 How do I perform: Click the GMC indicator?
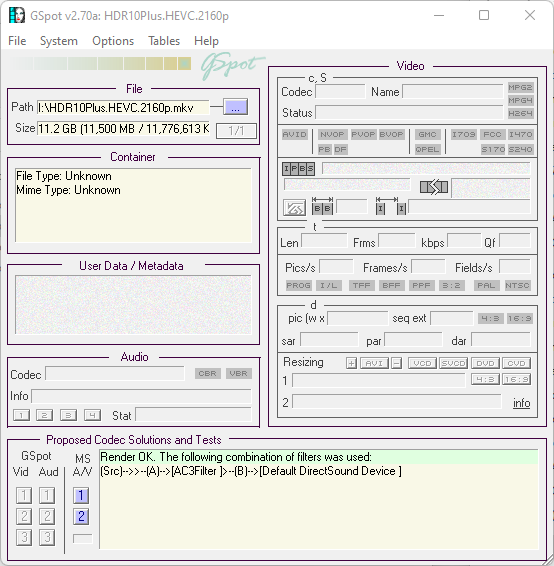coord(427,134)
